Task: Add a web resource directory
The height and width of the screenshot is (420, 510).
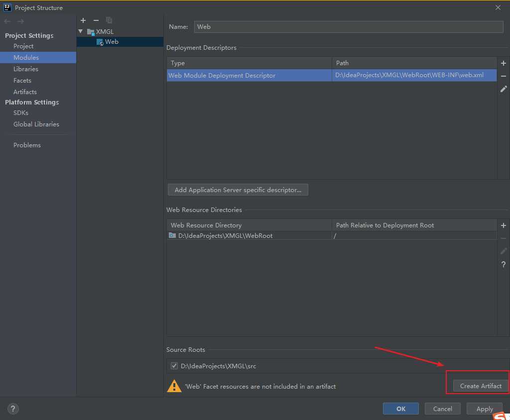Action: (504, 225)
